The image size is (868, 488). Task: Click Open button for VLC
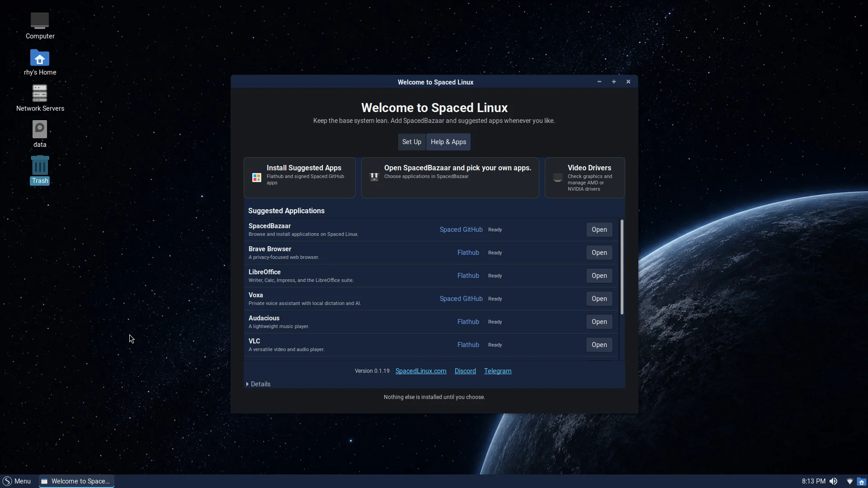click(x=599, y=345)
